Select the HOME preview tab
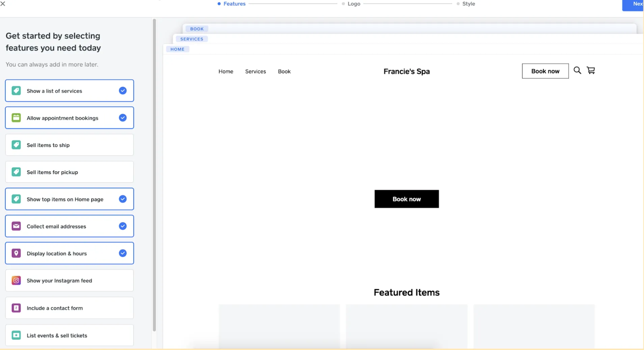Screen dimensions: 644x350 click(177, 49)
